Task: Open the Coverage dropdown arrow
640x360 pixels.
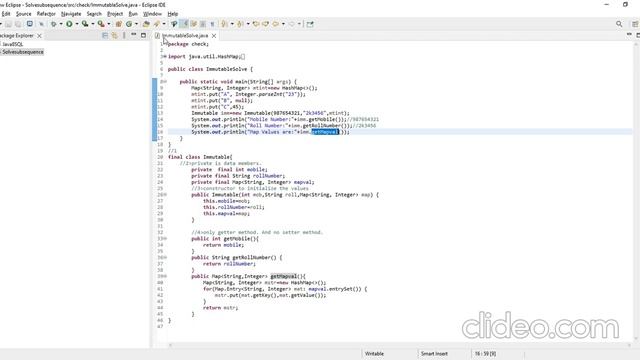Action: [93, 24]
